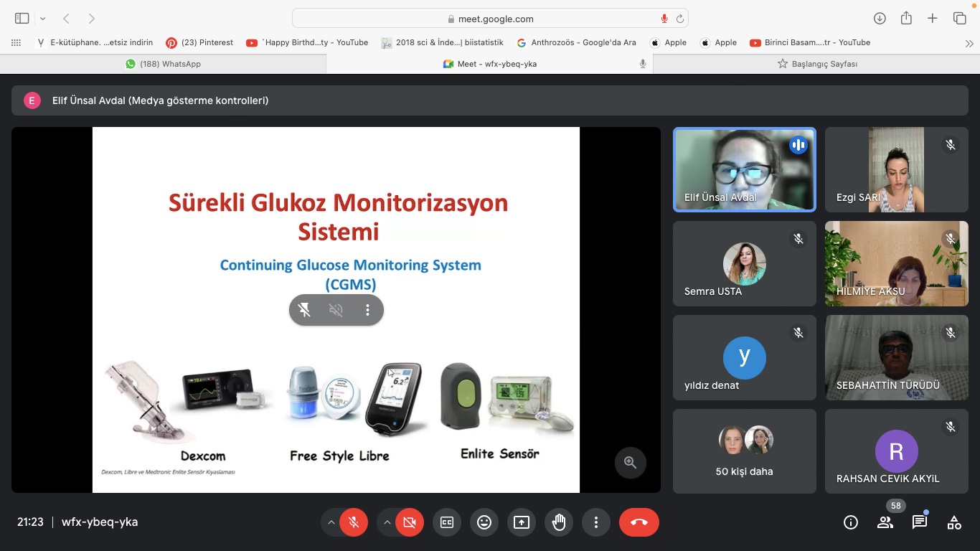Expand video settings arrow beside camera
Viewport: 980px width, 551px height.
click(387, 522)
